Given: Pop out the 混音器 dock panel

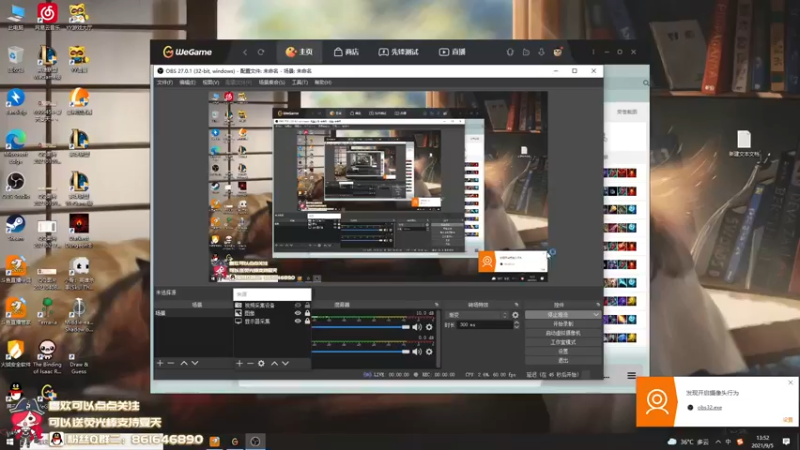Looking at the screenshot, I should coord(436,305).
